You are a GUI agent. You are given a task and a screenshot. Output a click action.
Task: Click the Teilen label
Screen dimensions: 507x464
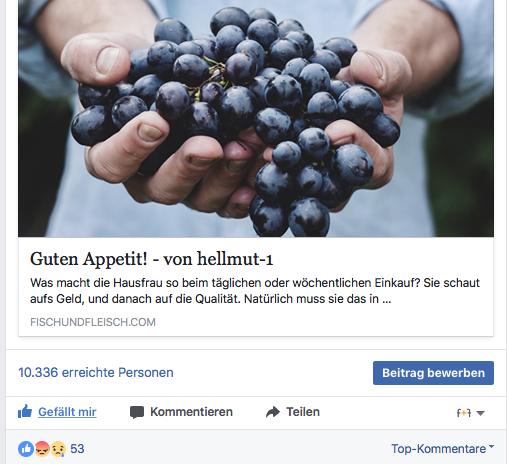pyautogui.click(x=303, y=412)
